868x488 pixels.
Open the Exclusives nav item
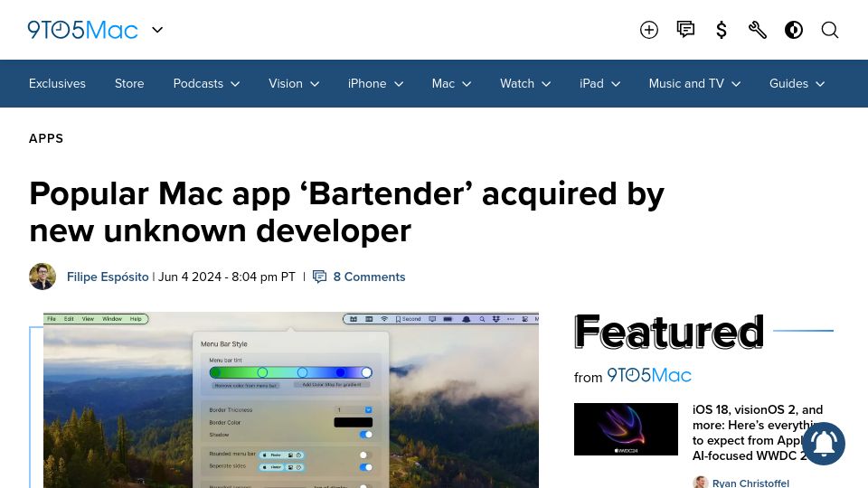pyautogui.click(x=57, y=83)
